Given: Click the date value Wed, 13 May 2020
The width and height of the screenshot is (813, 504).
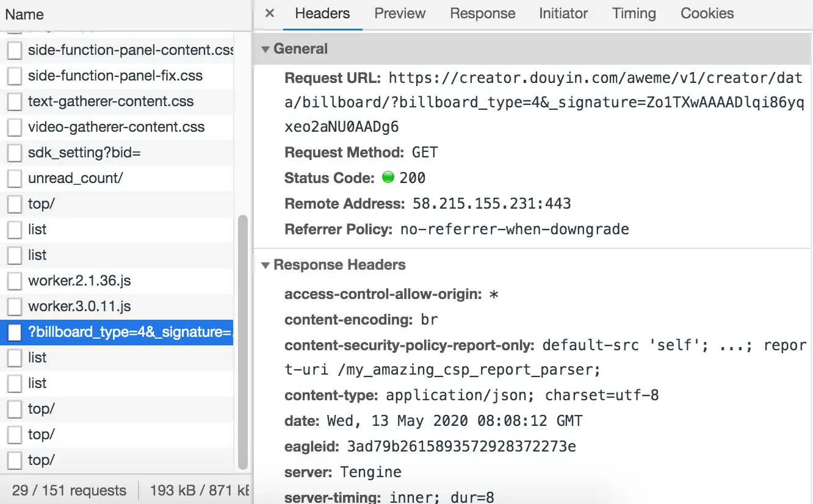Looking at the screenshot, I should pos(455,421).
